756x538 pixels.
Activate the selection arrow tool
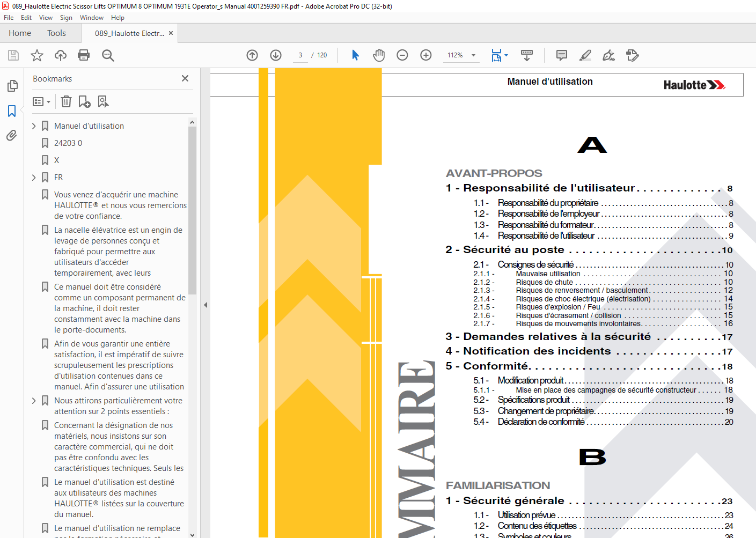[x=355, y=55]
